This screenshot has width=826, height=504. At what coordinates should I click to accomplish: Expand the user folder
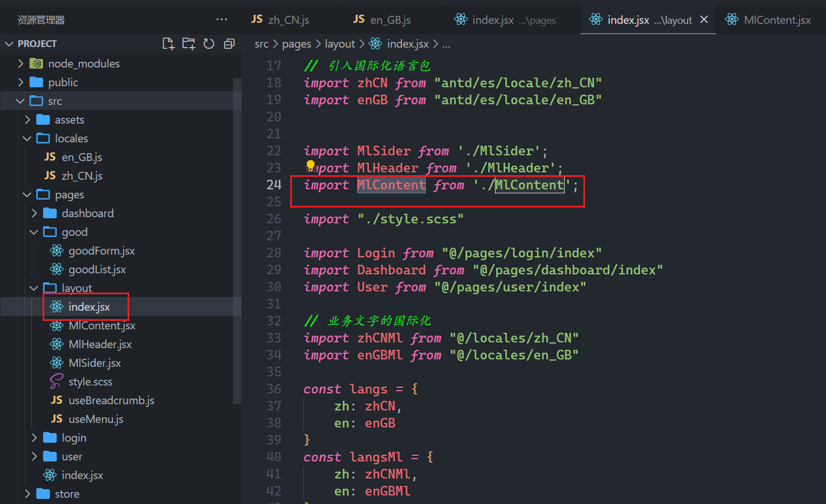pos(35,456)
